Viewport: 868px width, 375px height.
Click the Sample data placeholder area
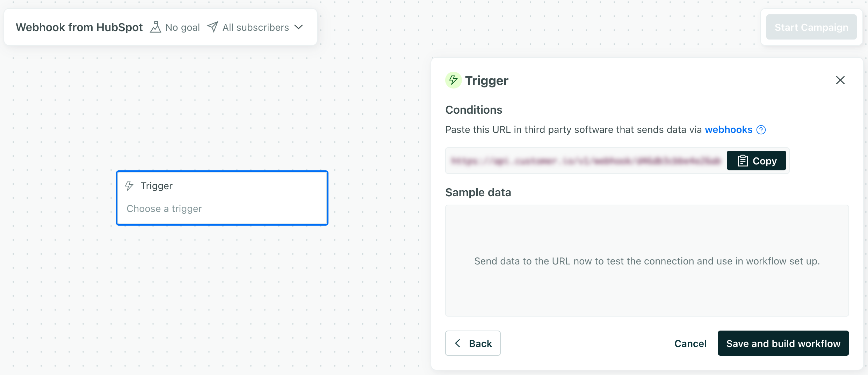(647, 261)
